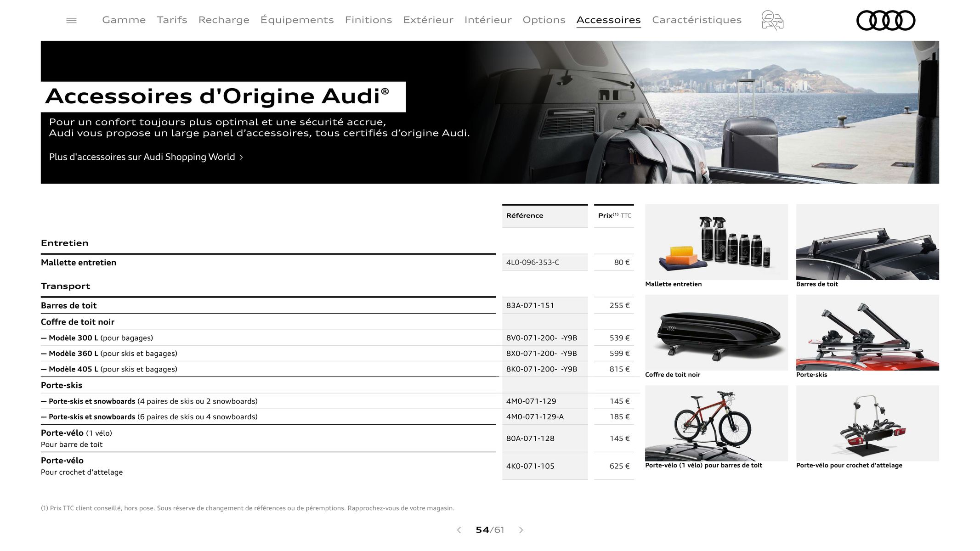Go to previous page arrow
The height and width of the screenshot is (551, 980).
(x=459, y=530)
